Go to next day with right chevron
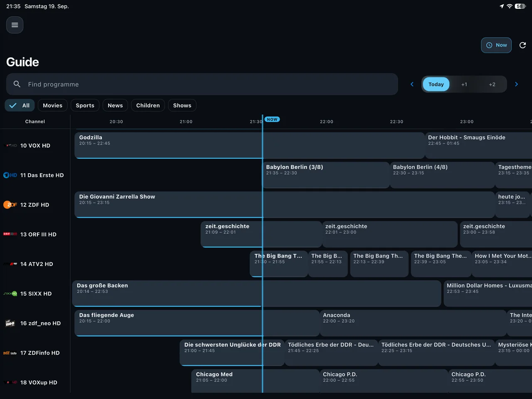Screen dimensions: 532x399 pyautogui.click(x=517, y=84)
